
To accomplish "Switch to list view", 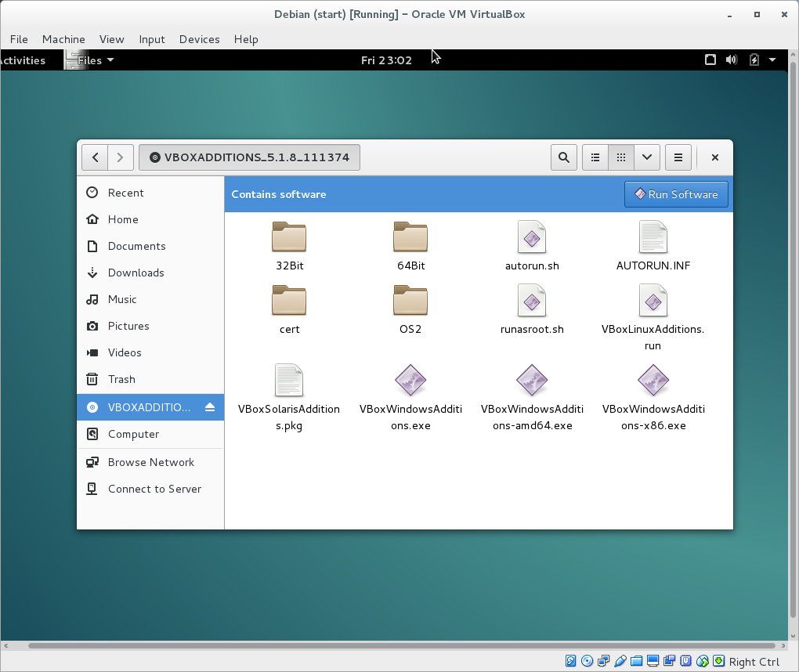I will (x=595, y=157).
